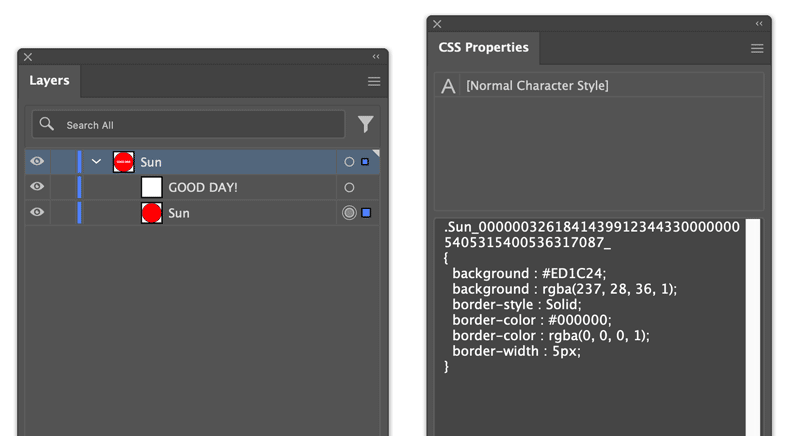
Task: Click the character style 'A' icon
Action: [x=448, y=86]
